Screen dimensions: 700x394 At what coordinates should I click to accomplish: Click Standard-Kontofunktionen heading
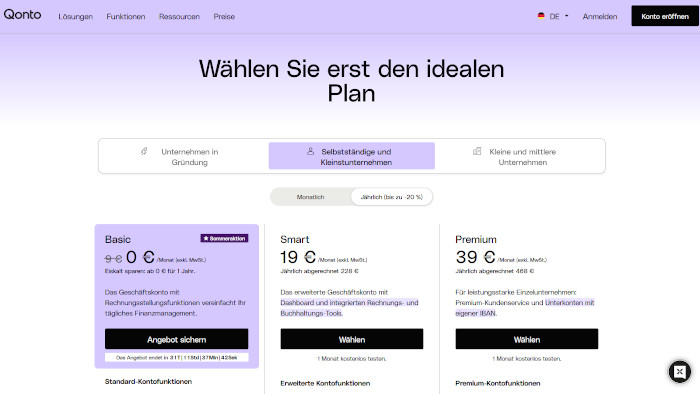148,382
